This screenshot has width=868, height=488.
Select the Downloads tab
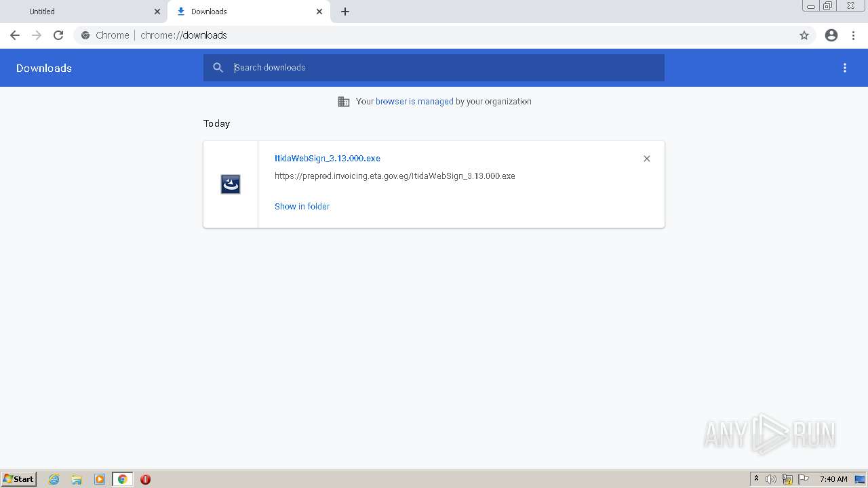point(248,12)
